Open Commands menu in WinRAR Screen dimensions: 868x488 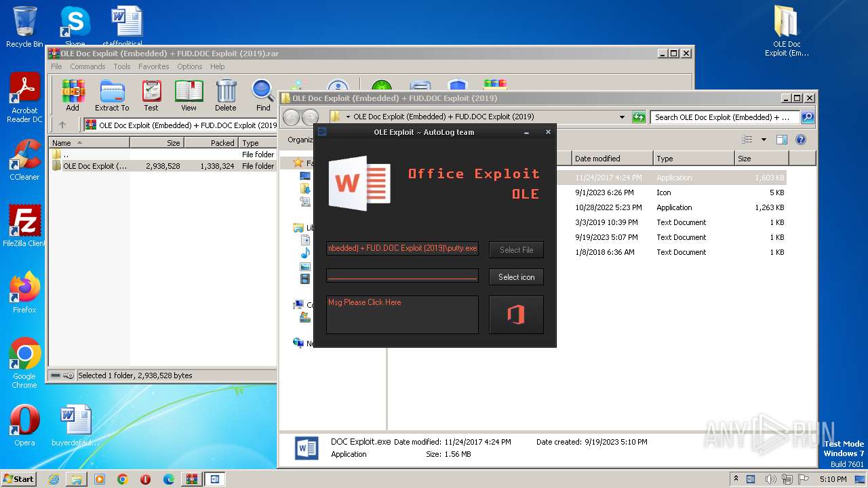point(87,66)
